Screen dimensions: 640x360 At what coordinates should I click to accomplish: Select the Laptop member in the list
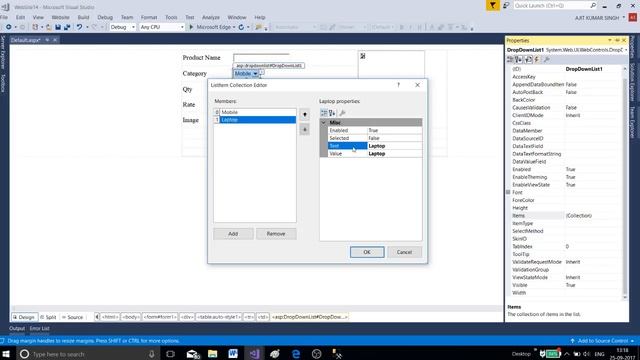[x=255, y=120]
